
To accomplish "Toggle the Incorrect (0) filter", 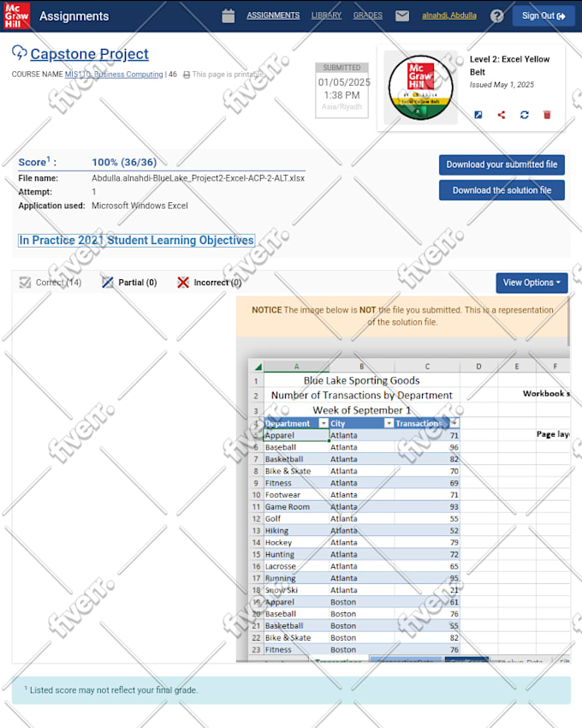I will [210, 283].
